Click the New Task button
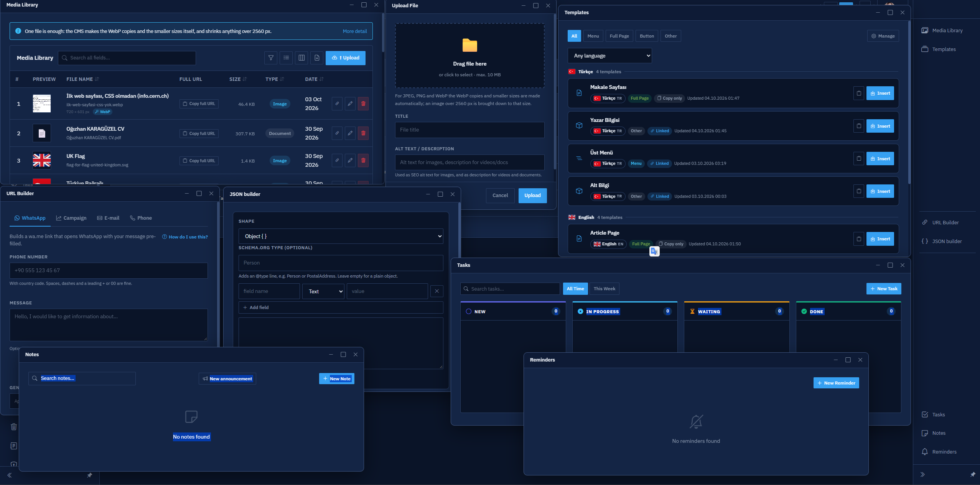 (x=883, y=289)
